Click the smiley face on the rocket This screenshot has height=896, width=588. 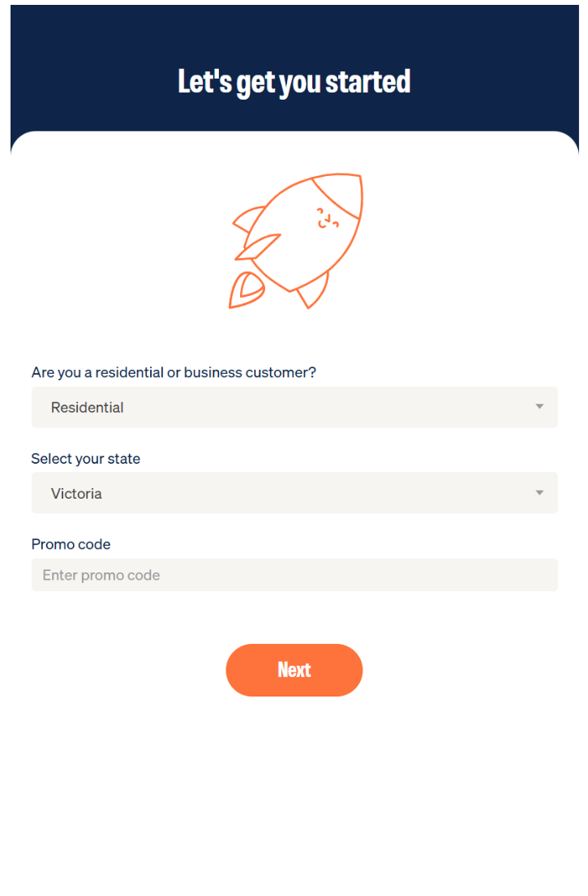[328, 218]
